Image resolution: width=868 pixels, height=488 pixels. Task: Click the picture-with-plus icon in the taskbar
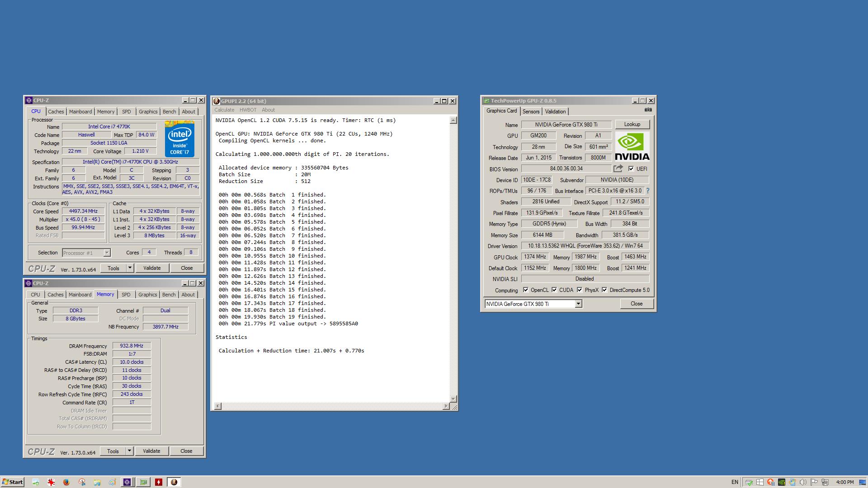(36, 482)
